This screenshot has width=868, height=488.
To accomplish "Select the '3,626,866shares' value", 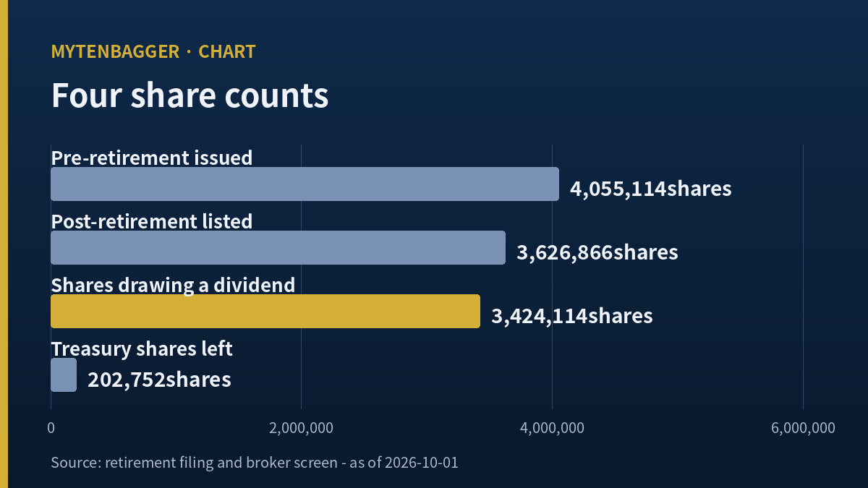I will click(597, 253).
